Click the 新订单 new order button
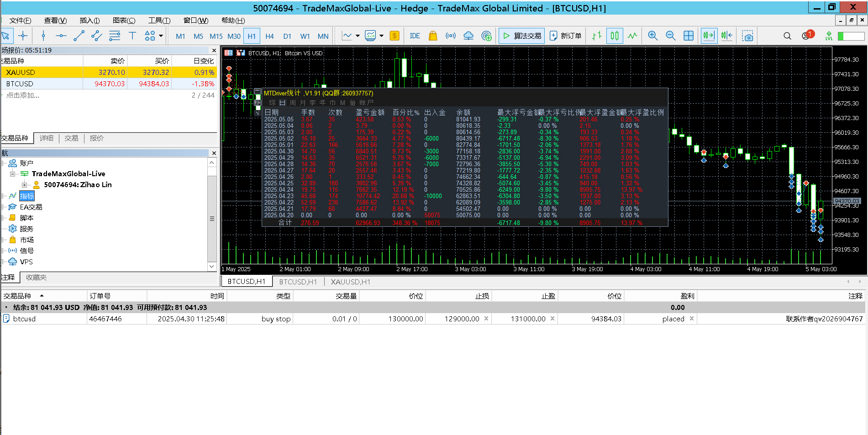The image size is (868, 435). coord(565,36)
